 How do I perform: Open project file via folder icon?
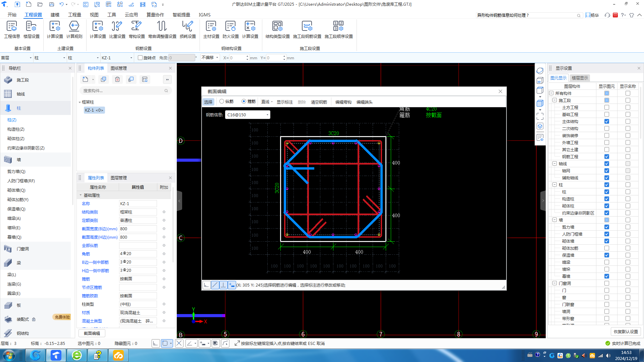[40, 4]
